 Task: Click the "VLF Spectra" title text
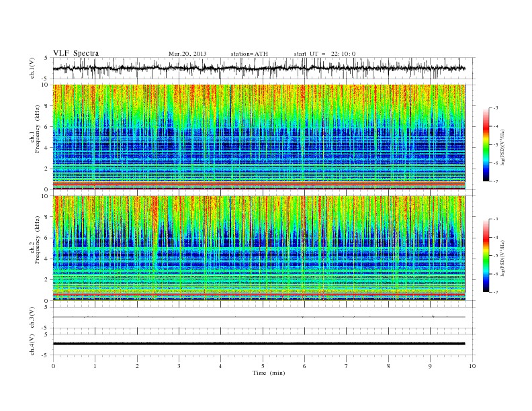point(76,53)
